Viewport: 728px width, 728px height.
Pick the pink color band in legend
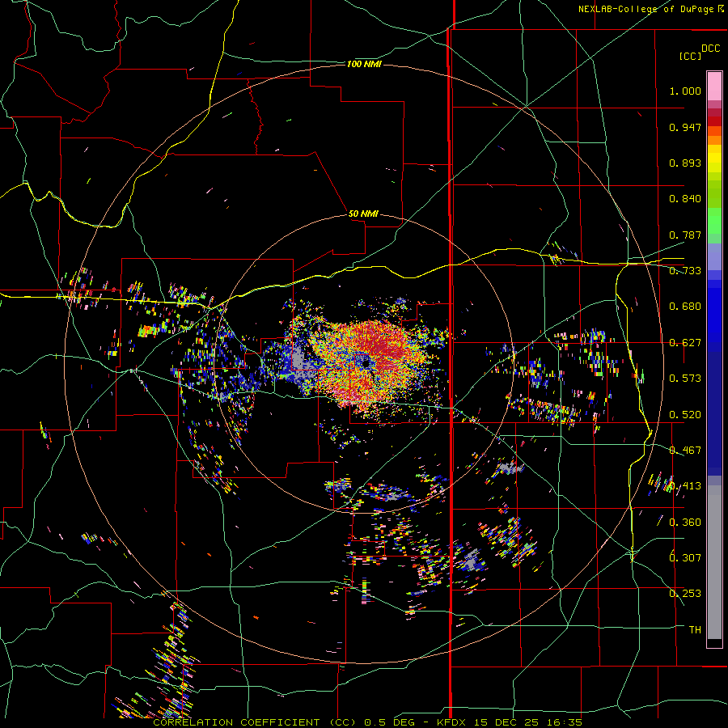(x=714, y=87)
